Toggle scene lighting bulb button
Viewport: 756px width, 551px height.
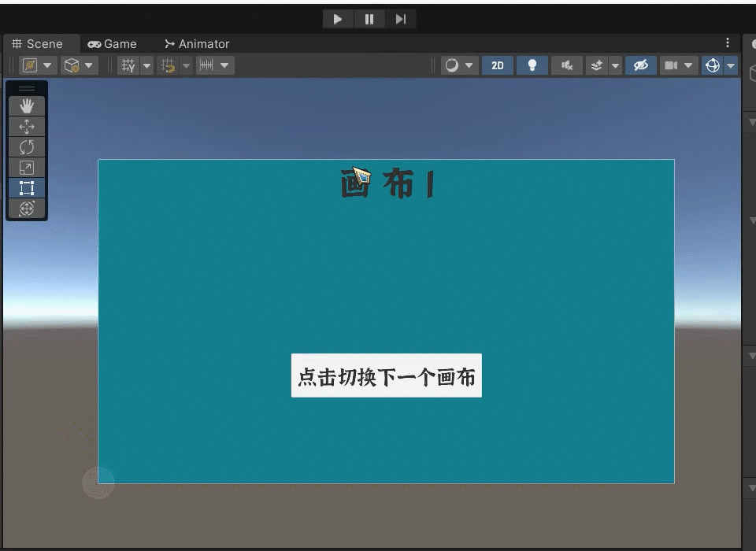(x=532, y=65)
